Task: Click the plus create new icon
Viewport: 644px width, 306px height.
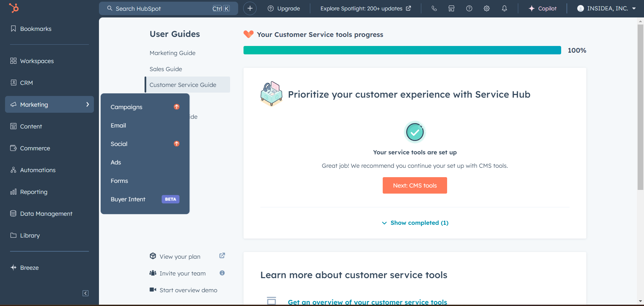Action: (250, 8)
